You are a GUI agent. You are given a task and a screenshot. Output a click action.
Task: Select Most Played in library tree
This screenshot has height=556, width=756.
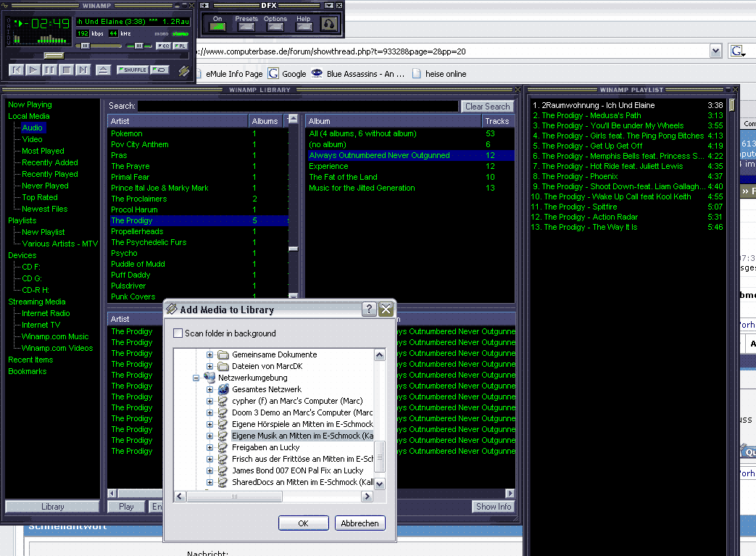point(43,151)
